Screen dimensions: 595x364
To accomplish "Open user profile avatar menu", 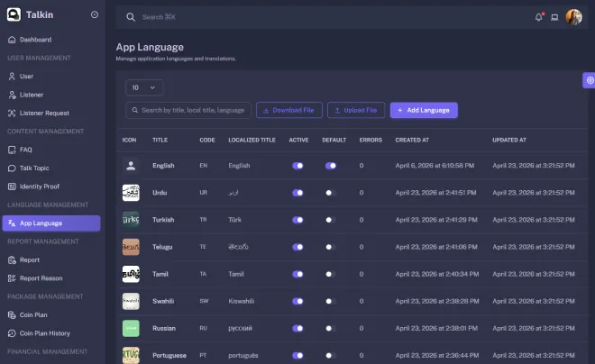I will pyautogui.click(x=573, y=17).
